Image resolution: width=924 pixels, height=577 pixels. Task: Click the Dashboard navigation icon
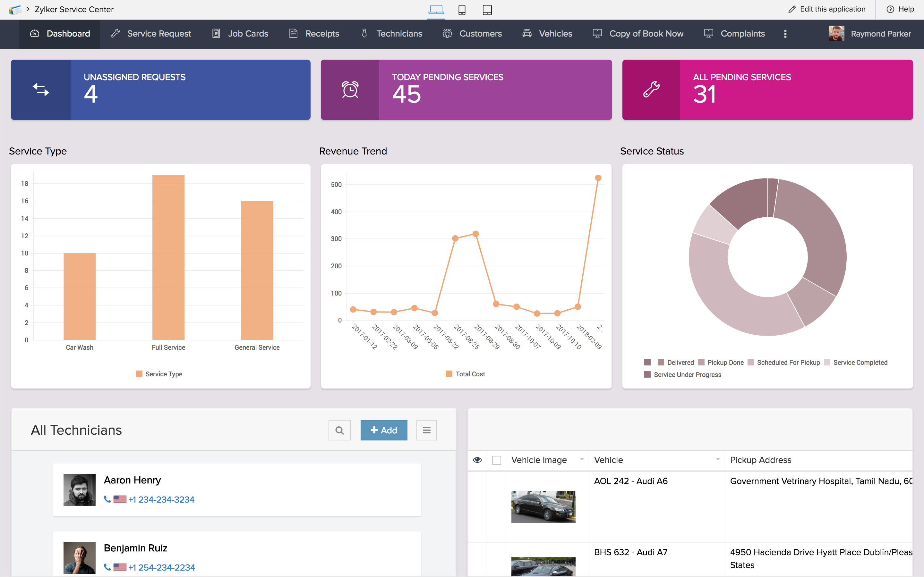point(34,34)
